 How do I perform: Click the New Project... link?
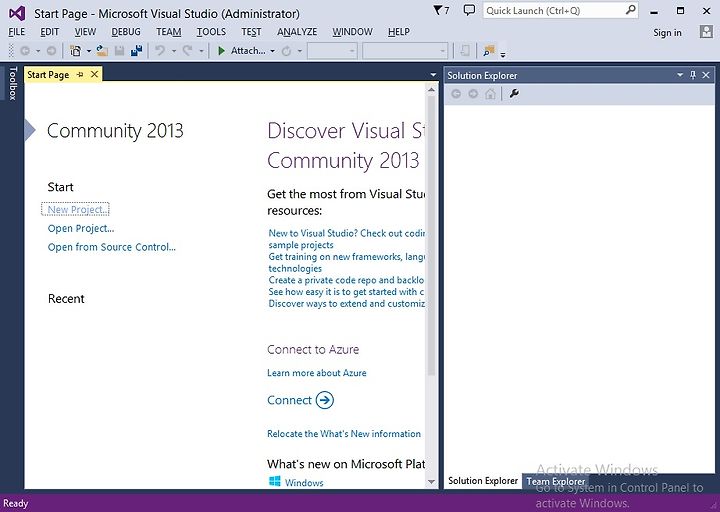[x=78, y=209]
